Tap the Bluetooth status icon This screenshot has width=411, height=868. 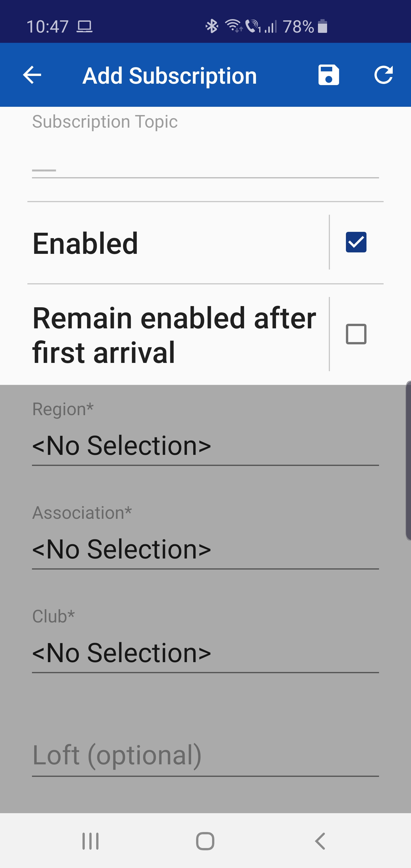click(x=212, y=26)
